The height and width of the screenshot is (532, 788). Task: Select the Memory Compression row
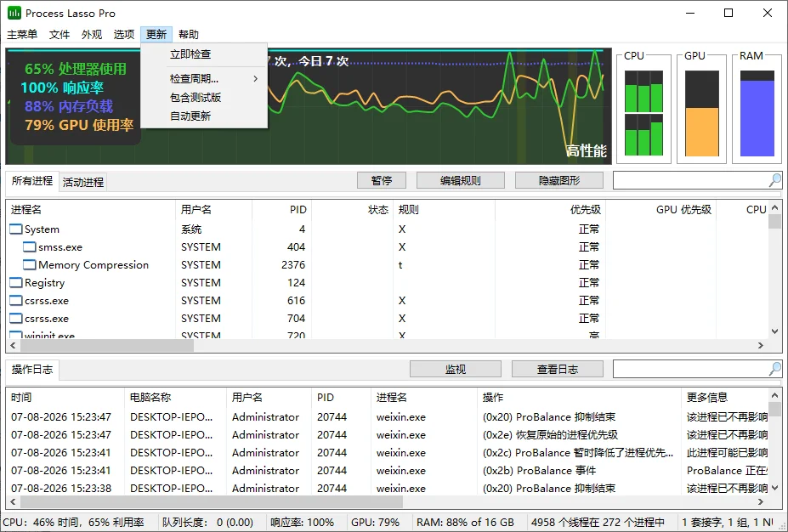(387, 265)
